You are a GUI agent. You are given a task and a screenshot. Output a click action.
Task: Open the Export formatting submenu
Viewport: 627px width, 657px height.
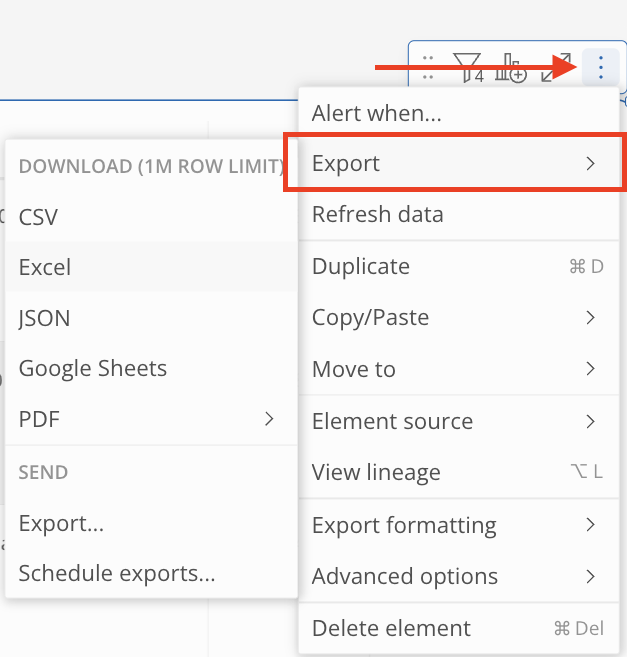pos(459,525)
